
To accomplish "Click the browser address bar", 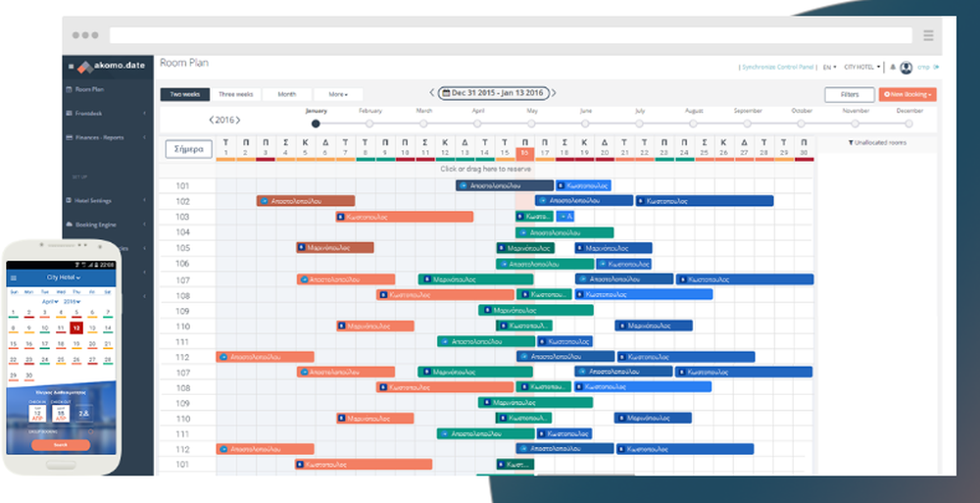I will [511, 35].
